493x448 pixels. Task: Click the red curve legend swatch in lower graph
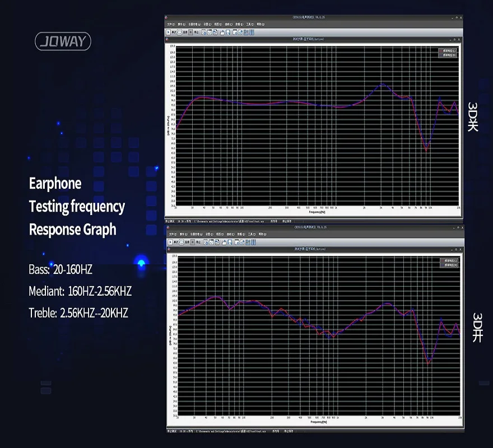[x=443, y=260]
